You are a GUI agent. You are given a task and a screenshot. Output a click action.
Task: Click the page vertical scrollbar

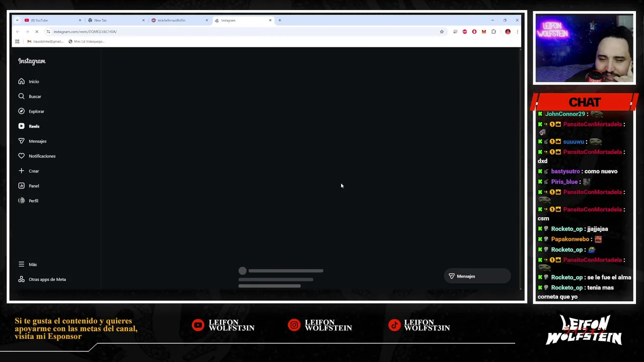pyautogui.click(x=520, y=169)
